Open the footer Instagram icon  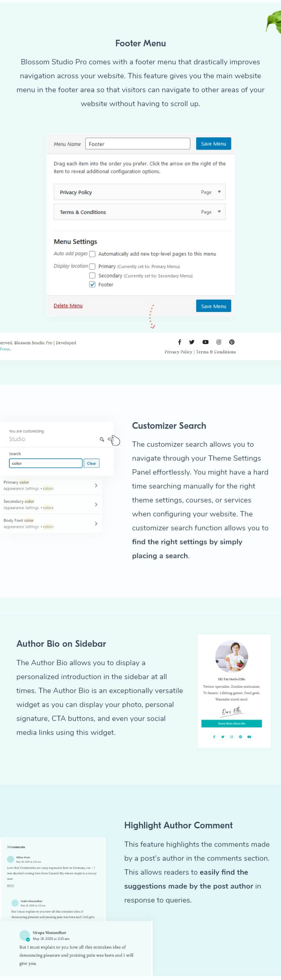tap(219, 342)
